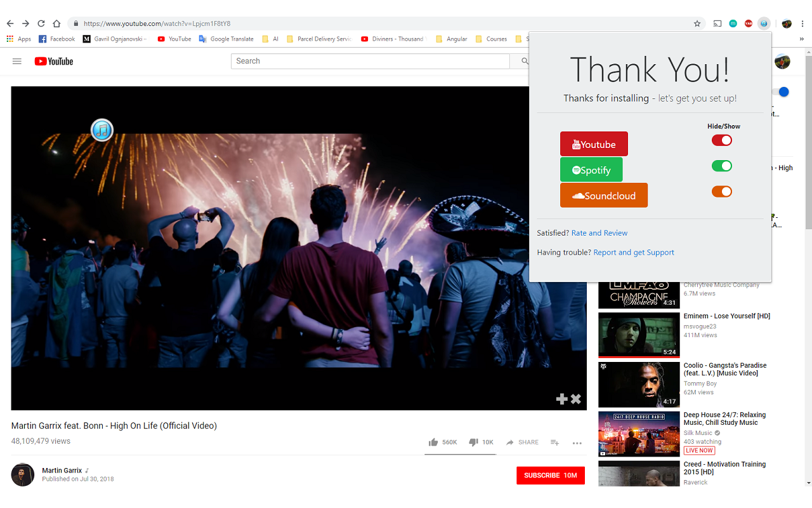This screenshot has width=812, height=508.
Task: Click the '48,109,479 views' text
Action: tap(41, 441)
